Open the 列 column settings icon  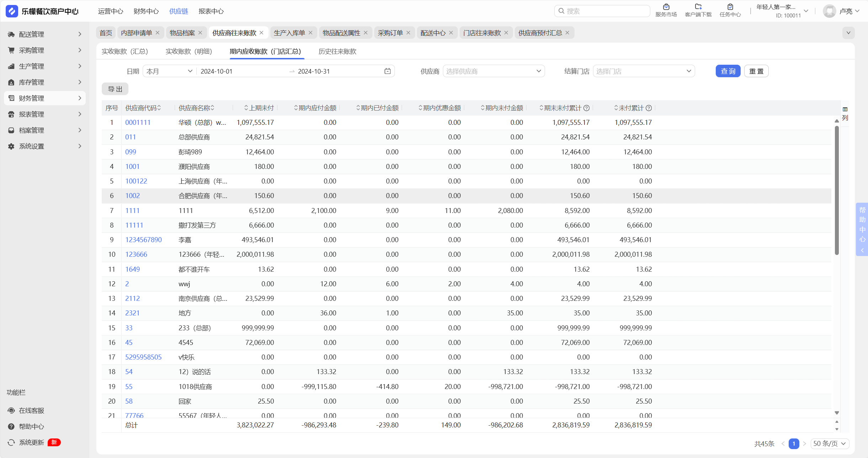coord(845,113)
